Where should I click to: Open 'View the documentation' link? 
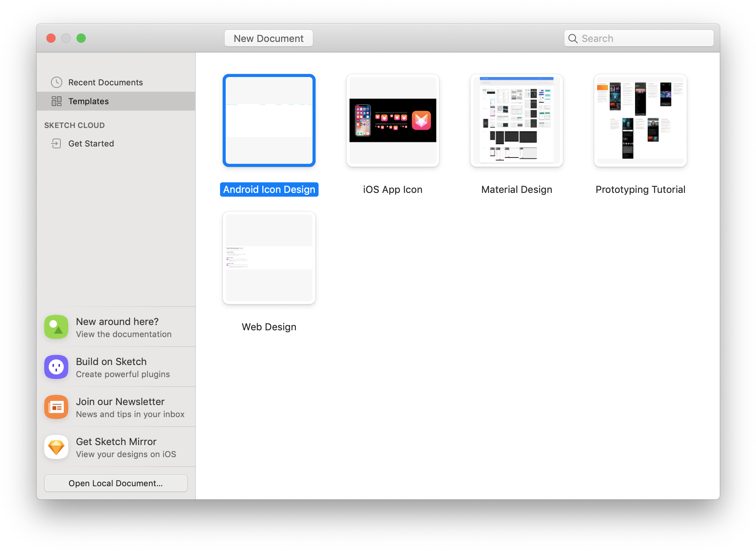pos(124,334)
